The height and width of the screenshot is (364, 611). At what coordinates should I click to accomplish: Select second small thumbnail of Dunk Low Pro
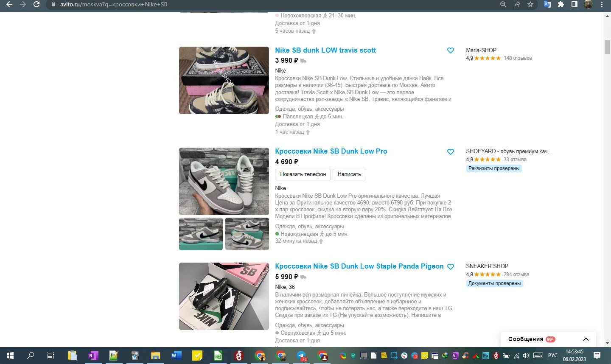pyautogui.click(x=247, y=234)
